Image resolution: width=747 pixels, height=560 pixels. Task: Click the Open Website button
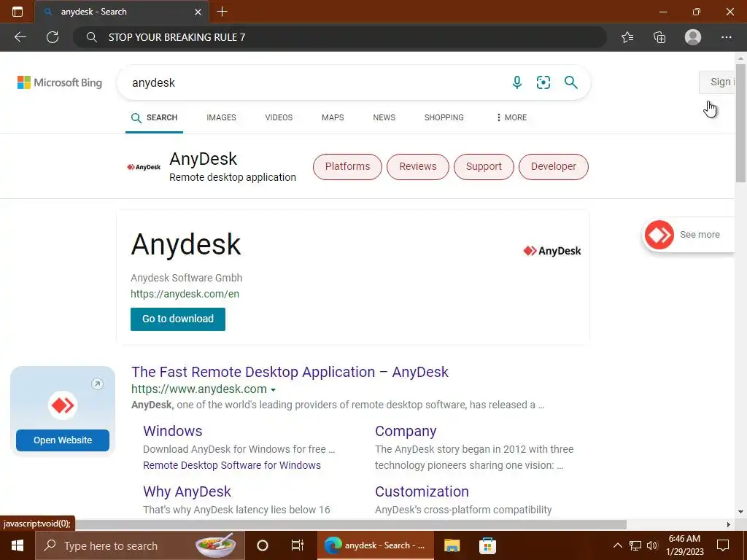[x=63, y=440]
